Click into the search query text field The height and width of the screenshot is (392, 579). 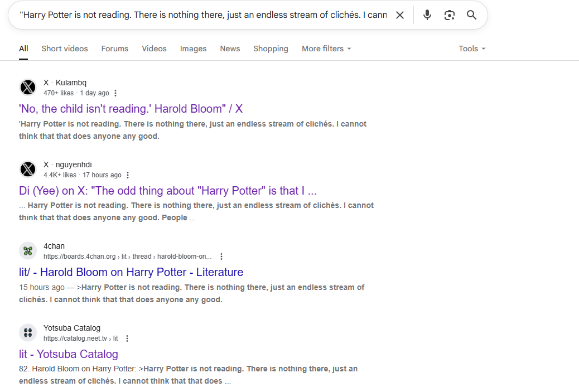pyautogui.click(x=203, y=15)
